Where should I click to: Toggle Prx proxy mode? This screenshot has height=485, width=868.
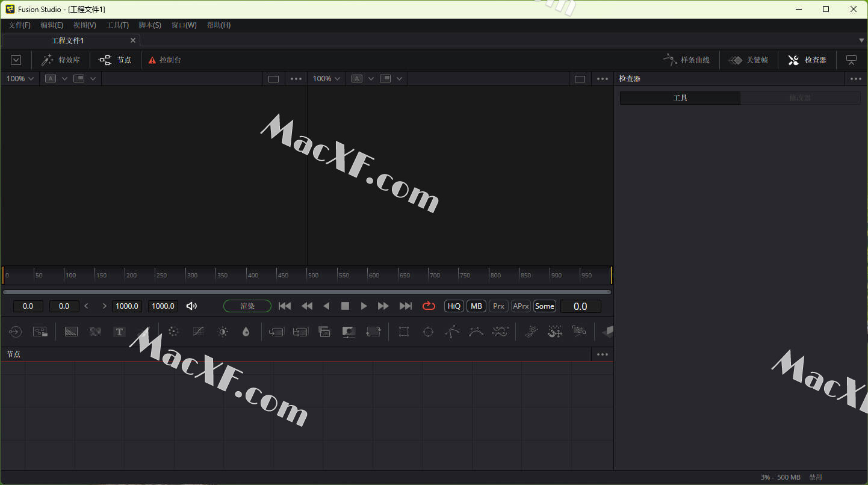click(498, 306)
